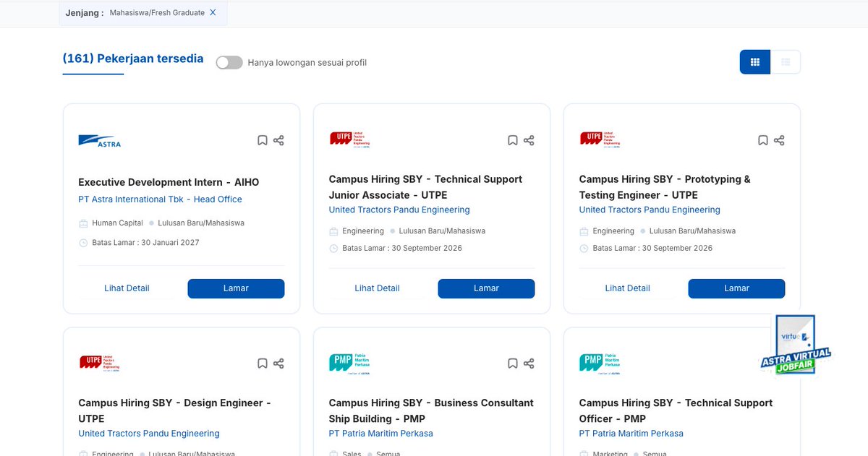
Task: Click Batas Lamar : 30 Januari 2027 text
Action: pos(145,243)
